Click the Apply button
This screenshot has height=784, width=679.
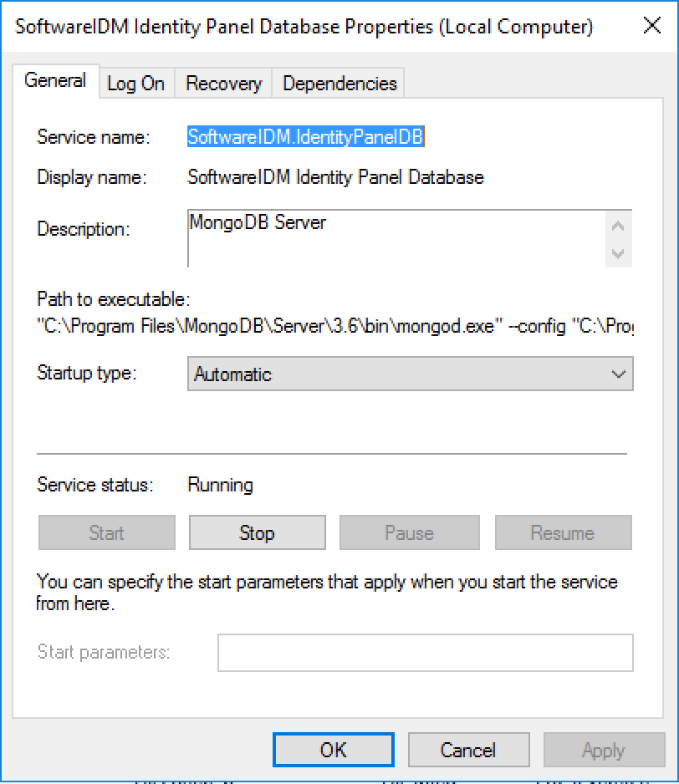(x=604, y=750)
